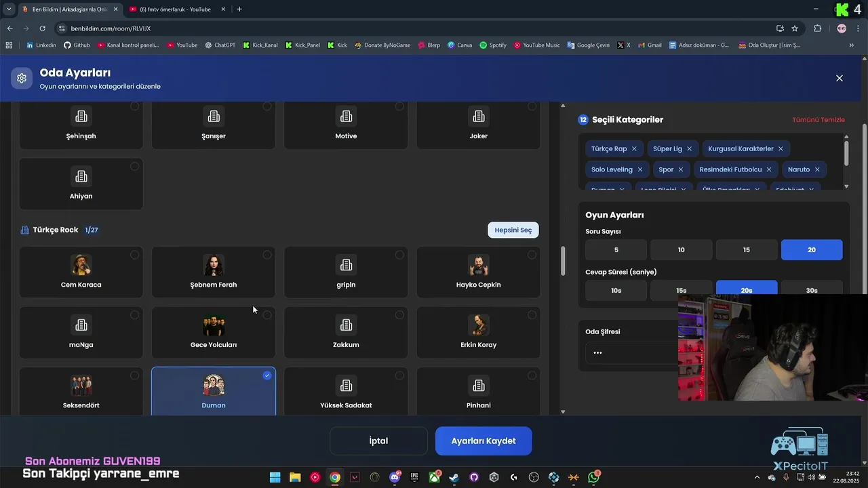Screen dimensions: 868x488
Task: Click the Oda Şifresi password field
Action: tap(632, 352)
